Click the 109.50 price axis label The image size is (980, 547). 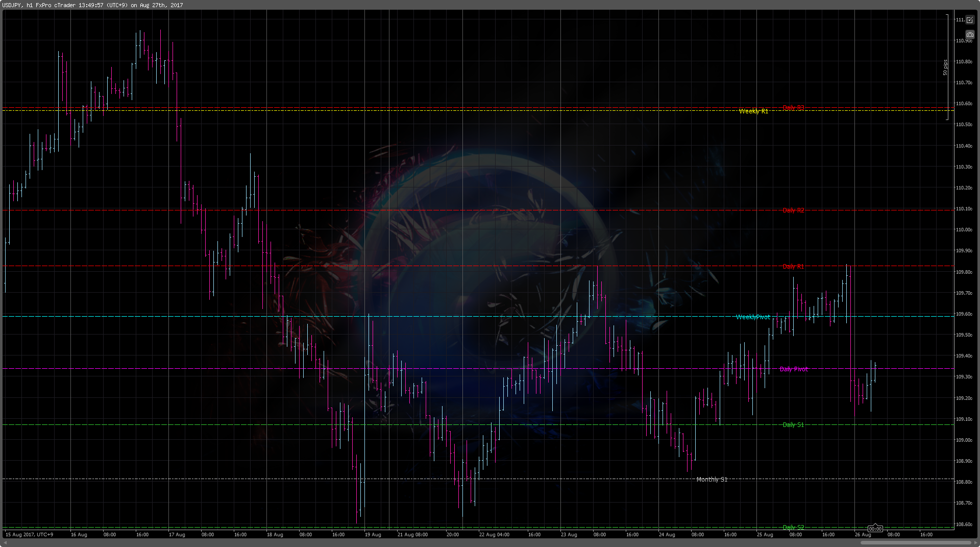(964, 335)
